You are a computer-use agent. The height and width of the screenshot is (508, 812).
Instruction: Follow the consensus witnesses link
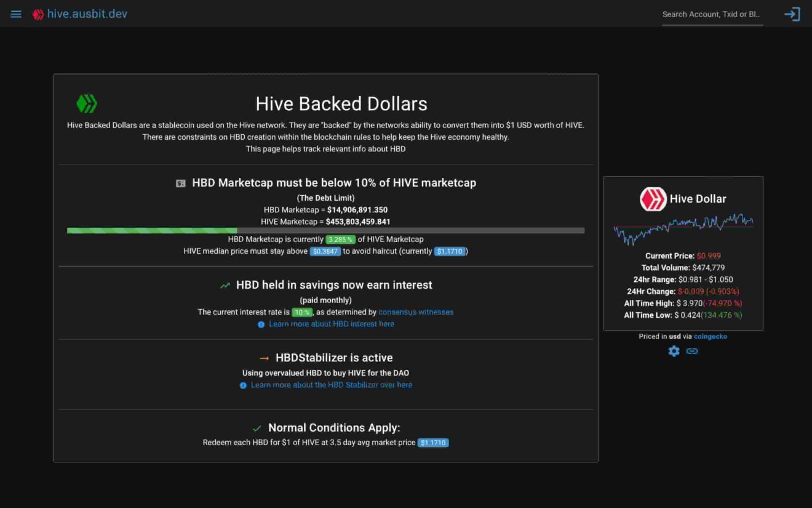pyautogui.click(x=416, y=312)
